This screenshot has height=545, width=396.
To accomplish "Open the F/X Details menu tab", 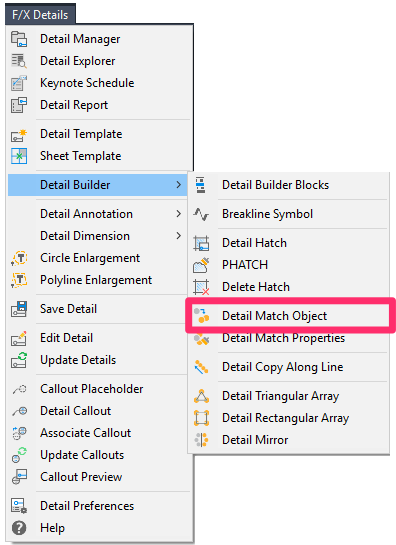I will pyautogui.click(x=40, y=15).
